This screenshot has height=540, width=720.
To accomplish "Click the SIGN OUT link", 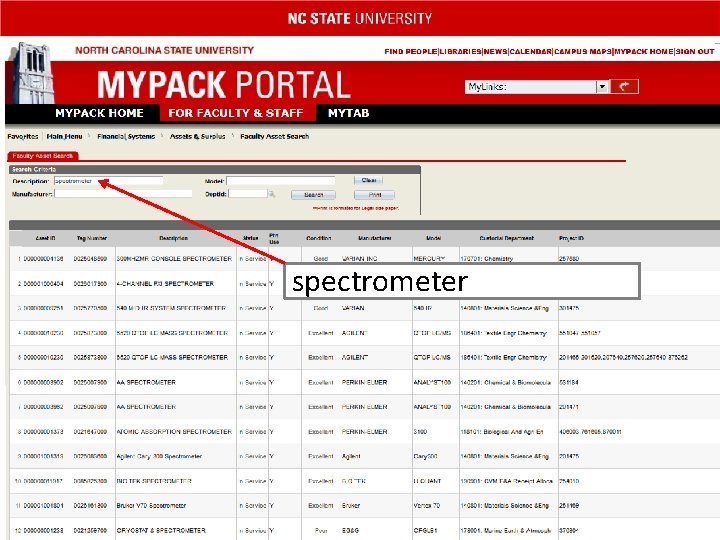I will [695, 51].
